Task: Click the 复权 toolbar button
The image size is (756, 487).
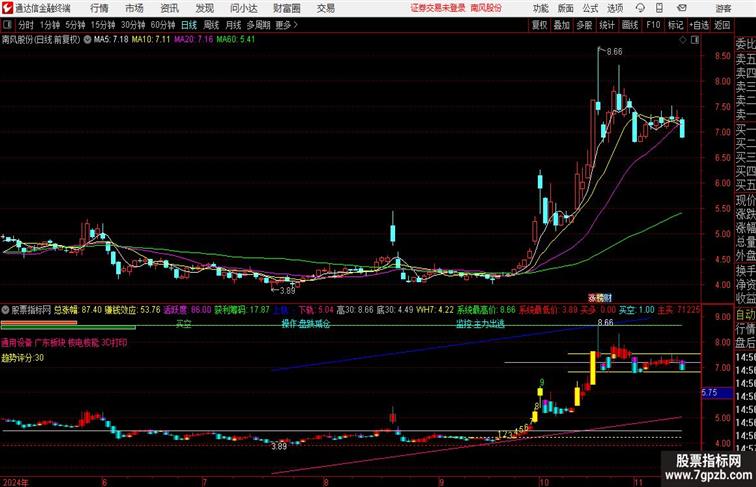Action: tap(540, 25)
